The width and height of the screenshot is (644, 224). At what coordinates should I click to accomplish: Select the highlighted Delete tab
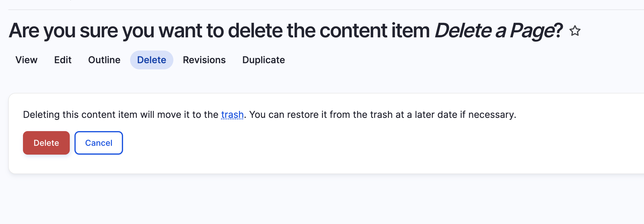pos(152,60)
